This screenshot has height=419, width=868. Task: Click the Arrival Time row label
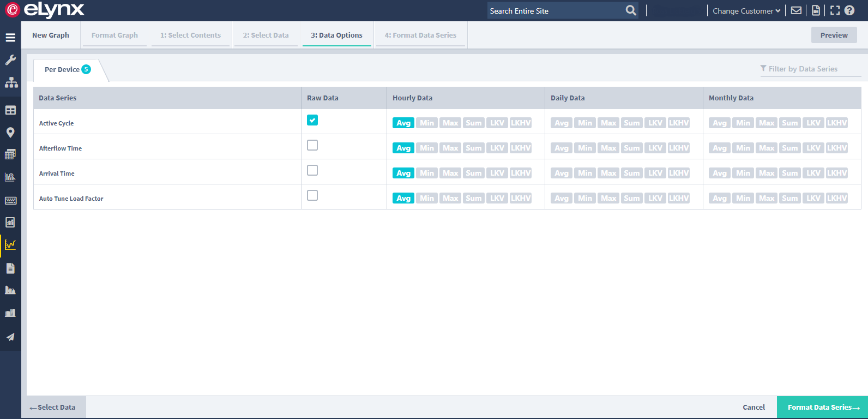point(57,173)
